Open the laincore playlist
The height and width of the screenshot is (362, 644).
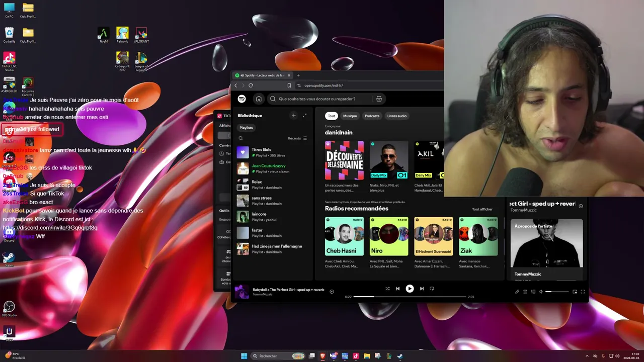click(x=272, y=217)
